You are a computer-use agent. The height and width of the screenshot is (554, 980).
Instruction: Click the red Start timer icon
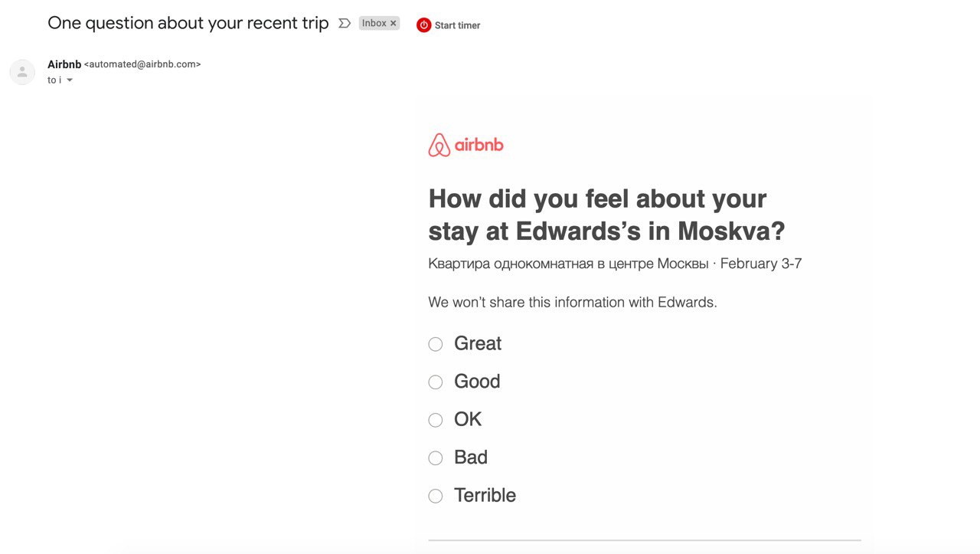pyautogui.click(x=423, y=25)
